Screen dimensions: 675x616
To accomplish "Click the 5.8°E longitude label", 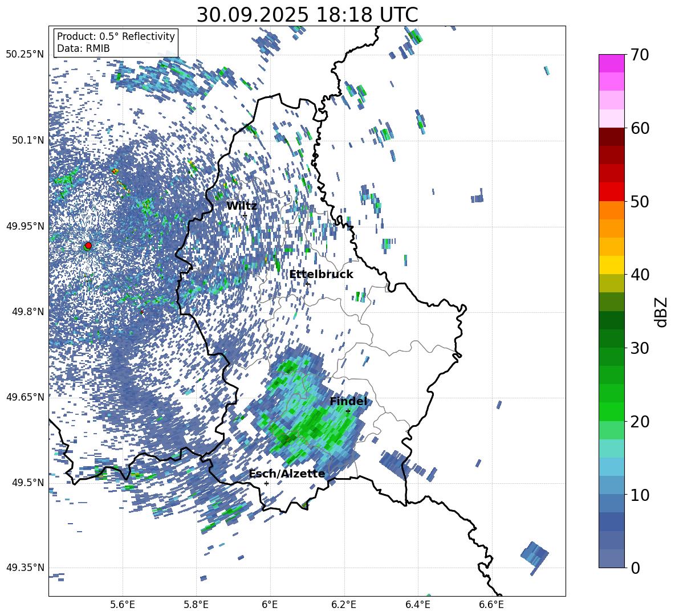I will (196, 605).
